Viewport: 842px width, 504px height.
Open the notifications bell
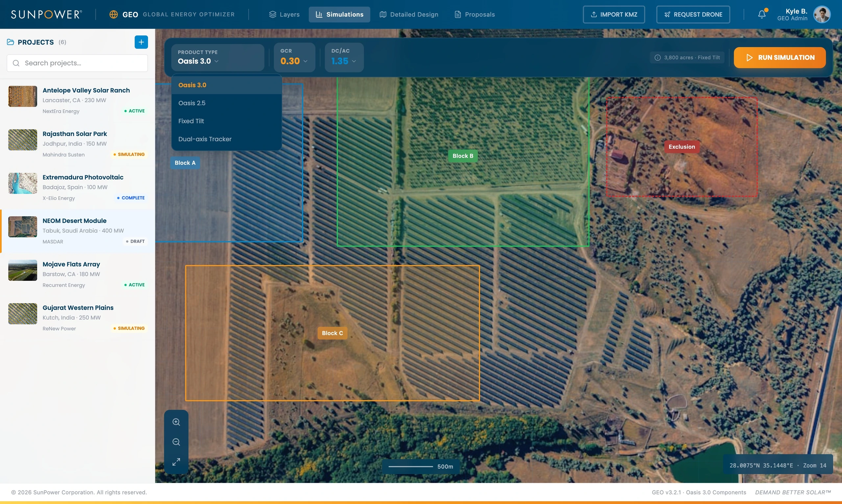pos(762,14)
